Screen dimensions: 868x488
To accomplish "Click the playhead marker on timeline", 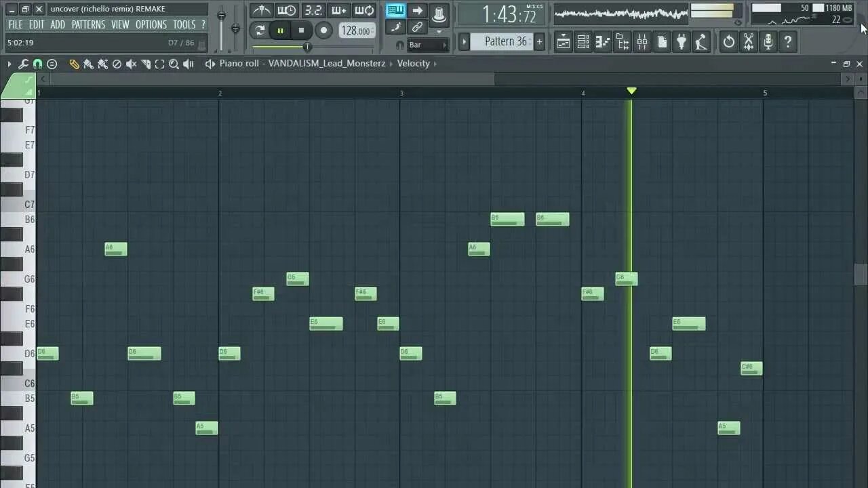I will [x=631, y=91].
